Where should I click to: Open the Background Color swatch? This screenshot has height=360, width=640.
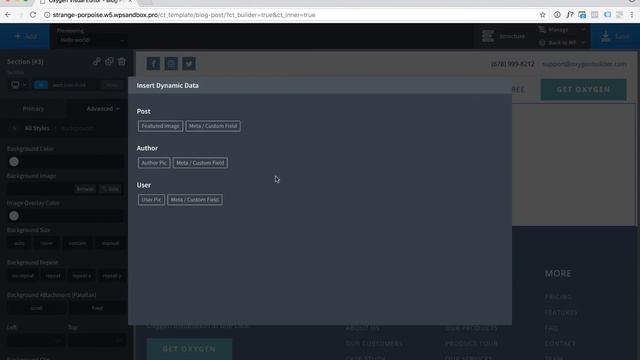pyautogui.click(x=14, y=162)
